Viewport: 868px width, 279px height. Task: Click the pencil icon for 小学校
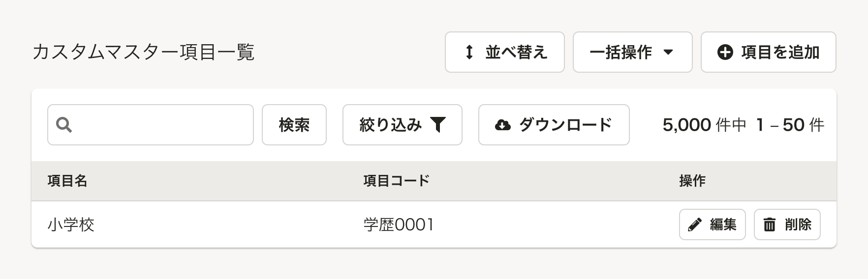694,224
